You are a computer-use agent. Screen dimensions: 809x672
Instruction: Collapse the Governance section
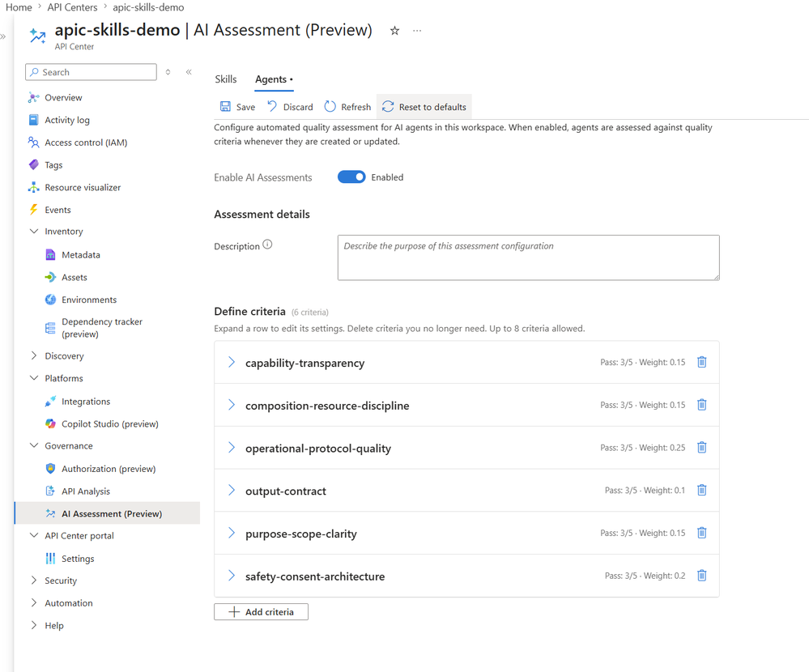[34, 445]
